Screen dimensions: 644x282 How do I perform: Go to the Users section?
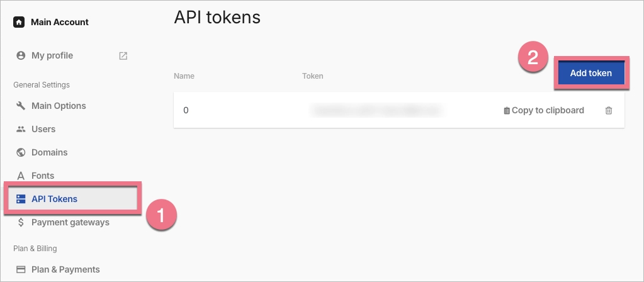[43, 129]
